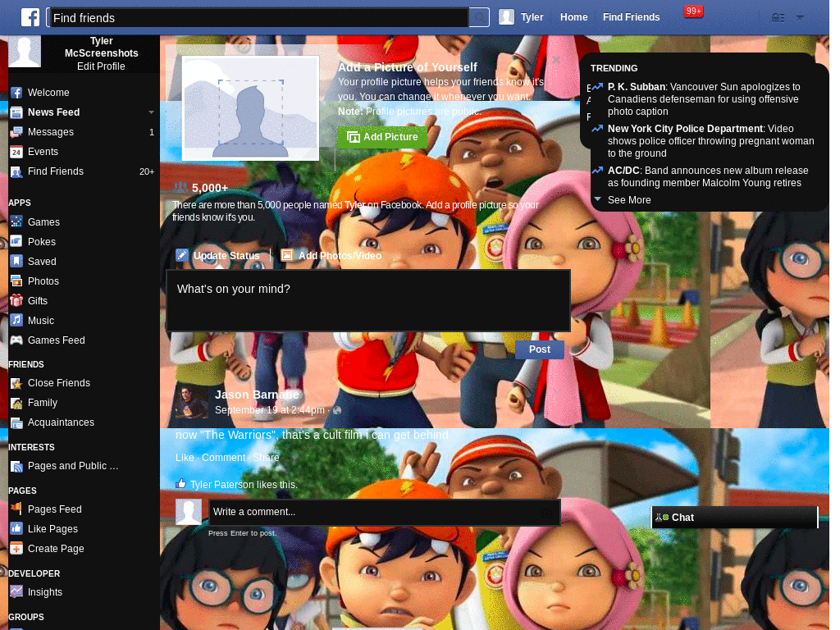Click the Saved bookmark icon
The image size is (840, 630).
pos(16,261)
